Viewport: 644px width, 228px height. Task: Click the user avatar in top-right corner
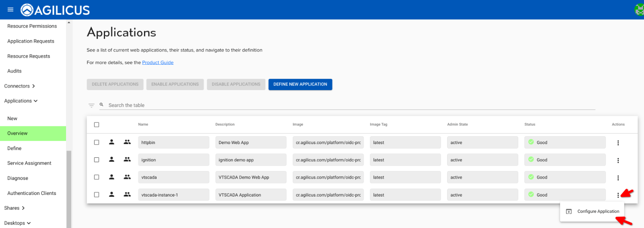(x=639, y=10)
